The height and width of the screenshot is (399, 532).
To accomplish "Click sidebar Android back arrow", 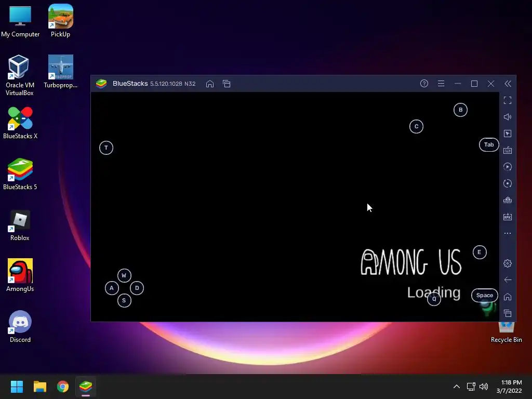I will point(508,280).
